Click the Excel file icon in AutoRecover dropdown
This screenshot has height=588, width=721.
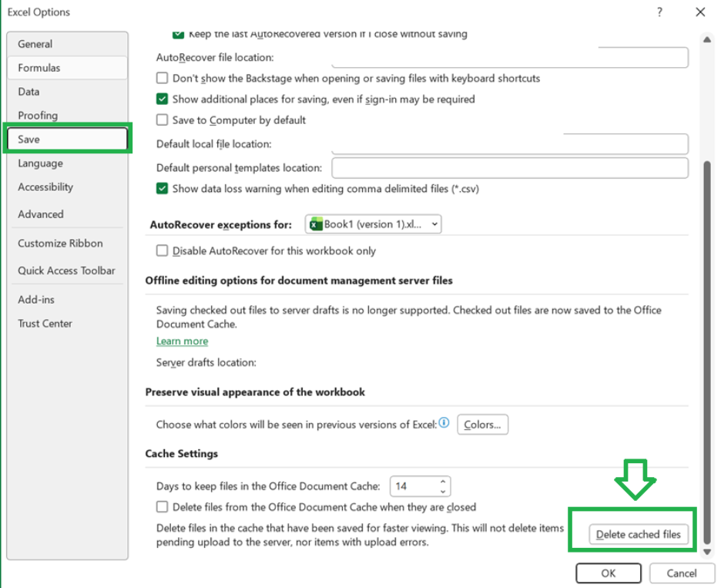pyautogui.click(x=316, y=224)
